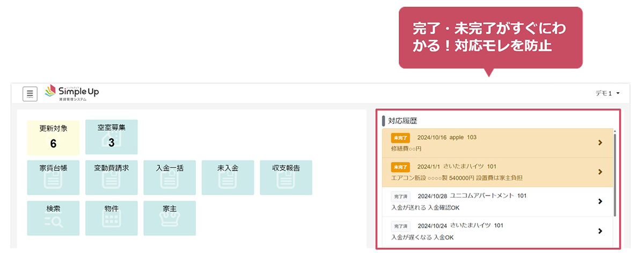Open the 収支報告 tile
The image size is (644, 253).
tap(286, 177)
